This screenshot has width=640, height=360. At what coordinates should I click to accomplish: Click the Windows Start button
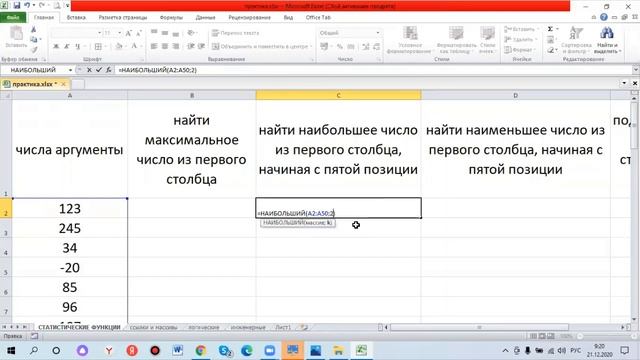pyautogui.click(x=11, y=350)
